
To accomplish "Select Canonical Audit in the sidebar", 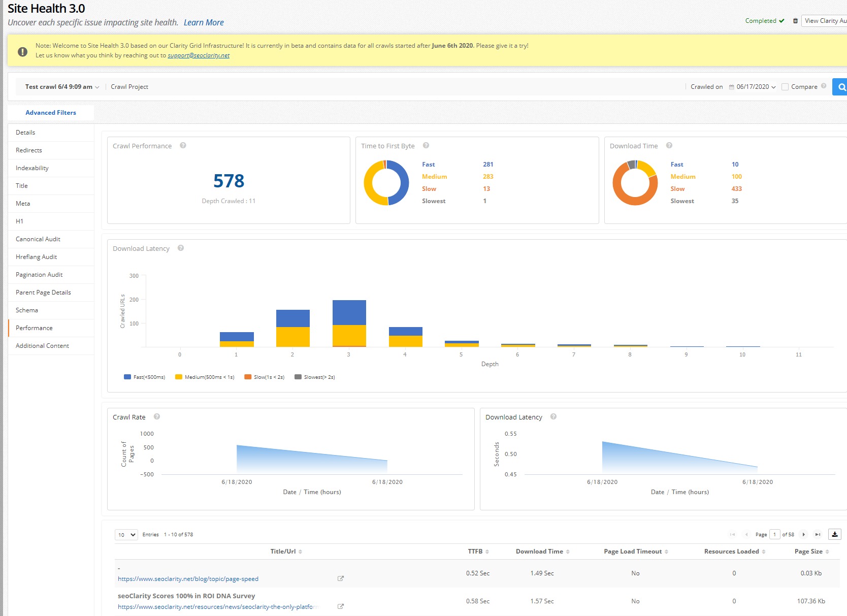I will 38,239.
